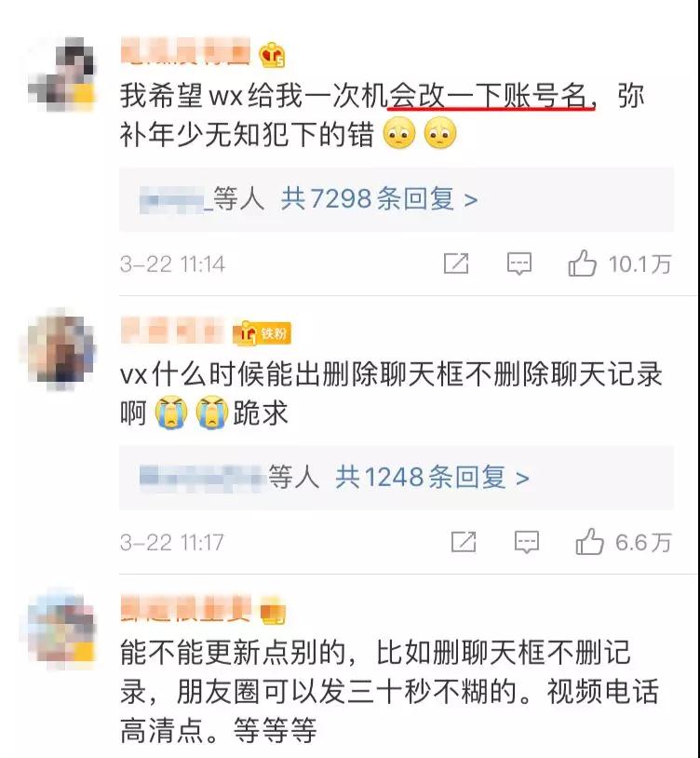The height and width of the screenshot is (758, 700).
Task: Tap the comment text about 改一下账号名
Action: coord(383,115)
